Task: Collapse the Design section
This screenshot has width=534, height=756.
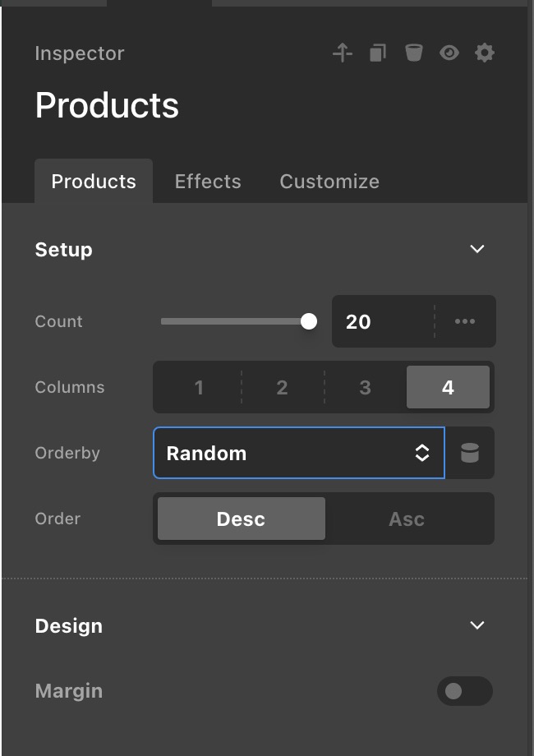Action: [x=477, y=625]
